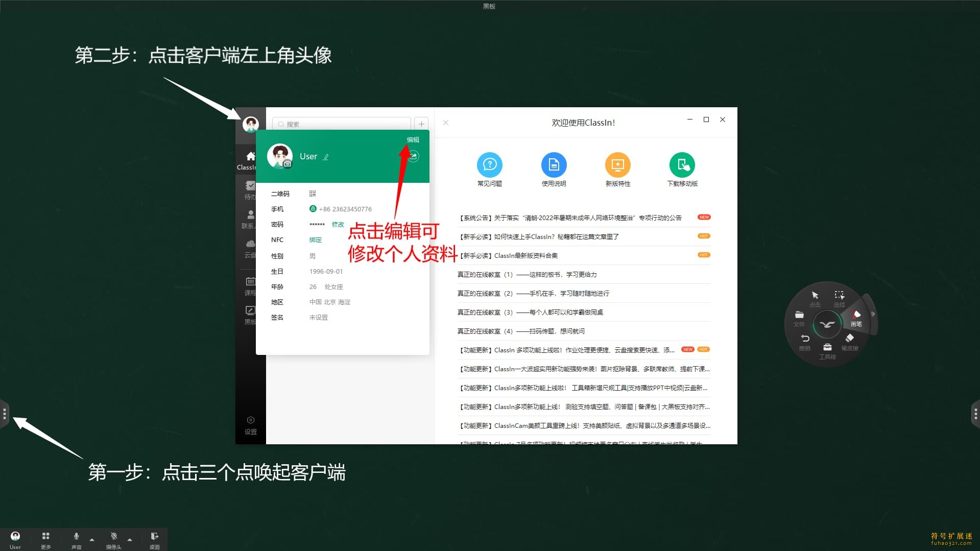Expand the 摄像头 camera options arrow

[130, 539]
